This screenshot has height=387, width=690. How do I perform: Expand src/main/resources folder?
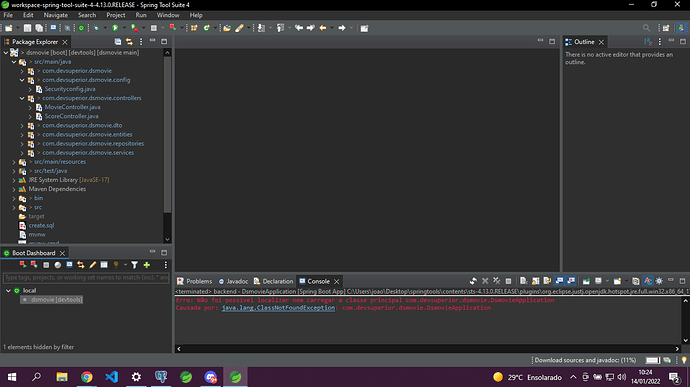pyautogui.click(x=14, y=162)
